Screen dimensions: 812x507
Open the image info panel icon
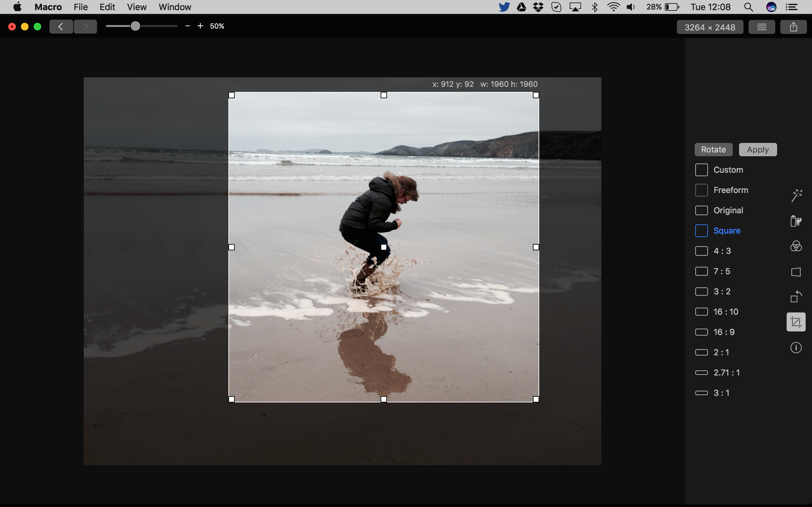[796, 348]
